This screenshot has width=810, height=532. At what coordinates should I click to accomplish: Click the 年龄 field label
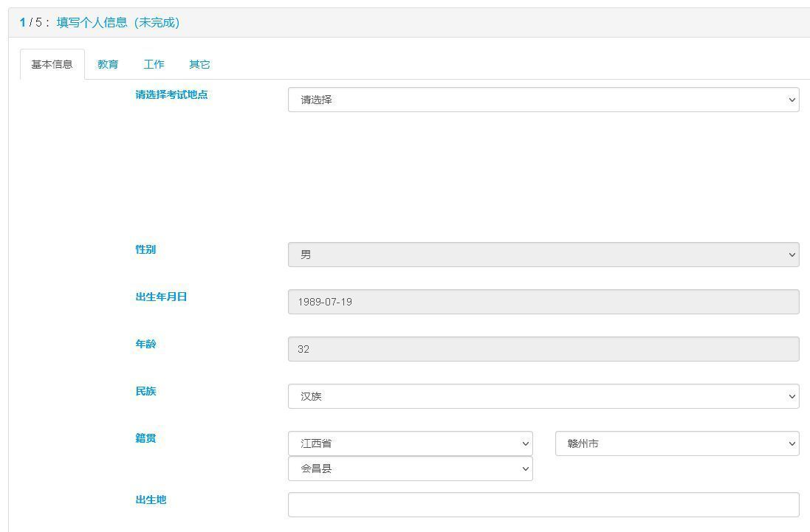pos(145,344)
